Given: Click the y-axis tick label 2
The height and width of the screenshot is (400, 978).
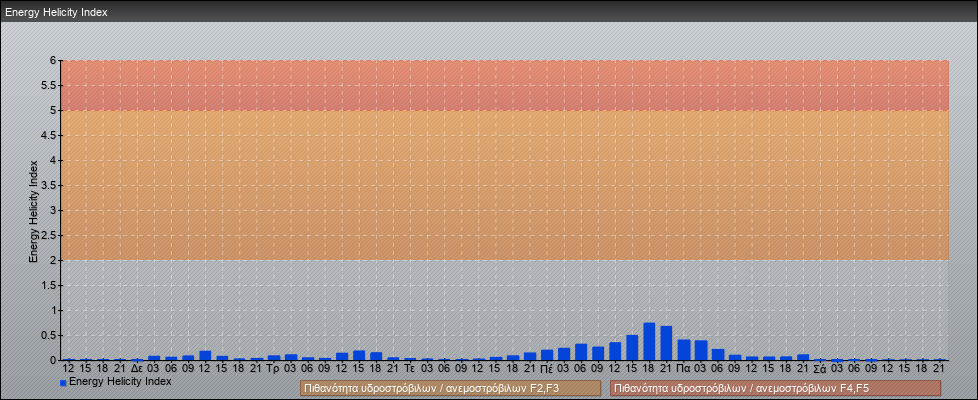Looking at the screenshot, I should coord(52,260).
